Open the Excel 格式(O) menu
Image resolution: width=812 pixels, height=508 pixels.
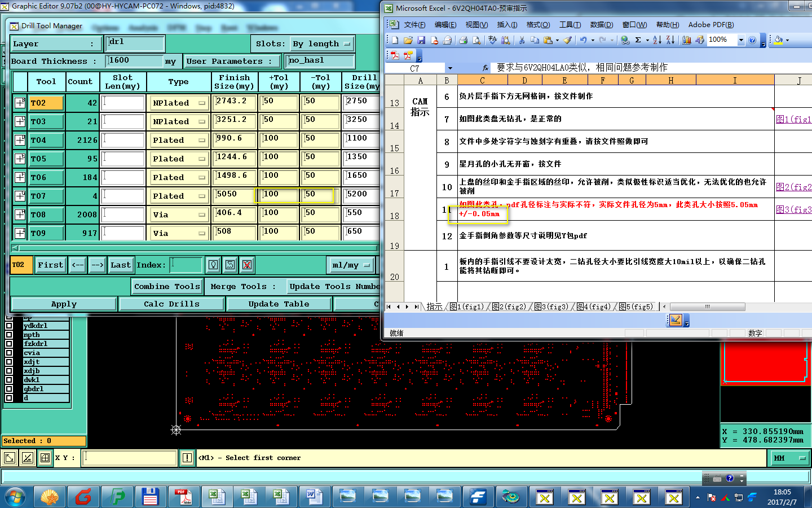(538, 25)
